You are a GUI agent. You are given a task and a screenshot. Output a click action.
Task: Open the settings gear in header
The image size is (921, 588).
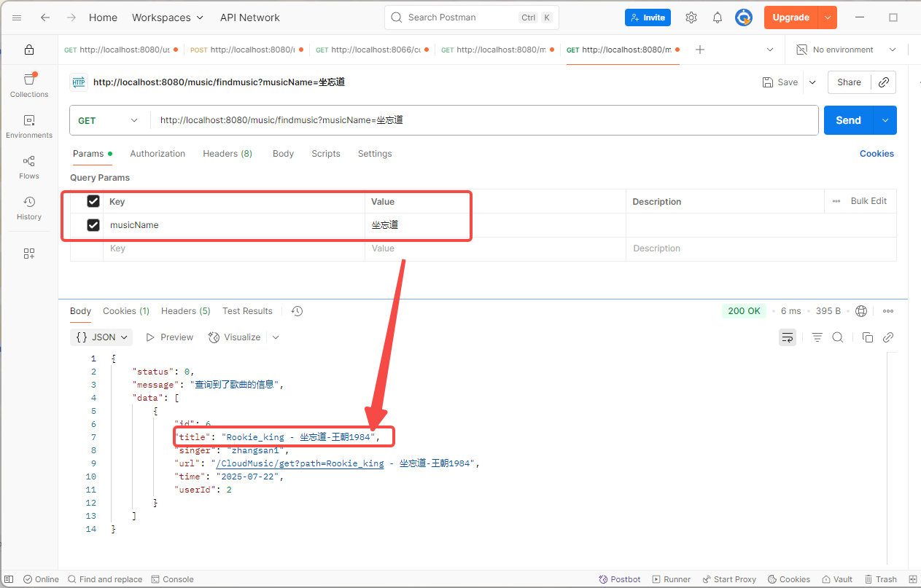click(691, 17)
